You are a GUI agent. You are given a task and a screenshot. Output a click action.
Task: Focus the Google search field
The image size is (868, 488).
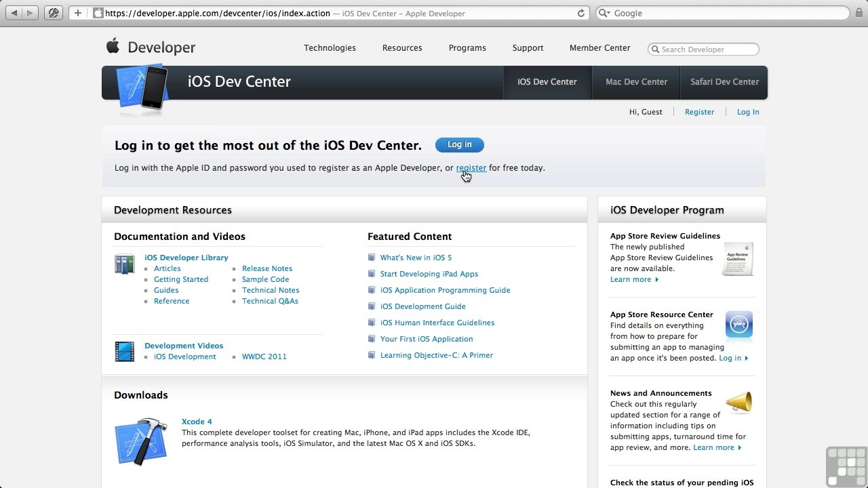click(x=722, y=13)
